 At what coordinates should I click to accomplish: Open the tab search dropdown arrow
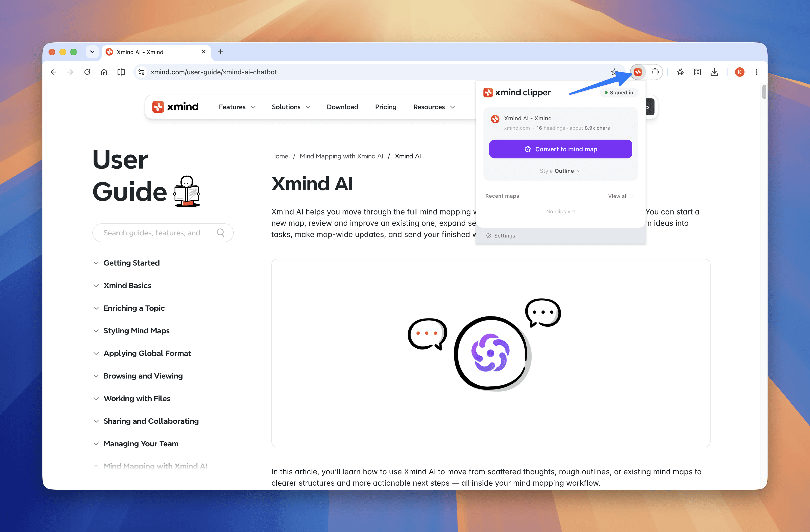(x=92, y=52)
